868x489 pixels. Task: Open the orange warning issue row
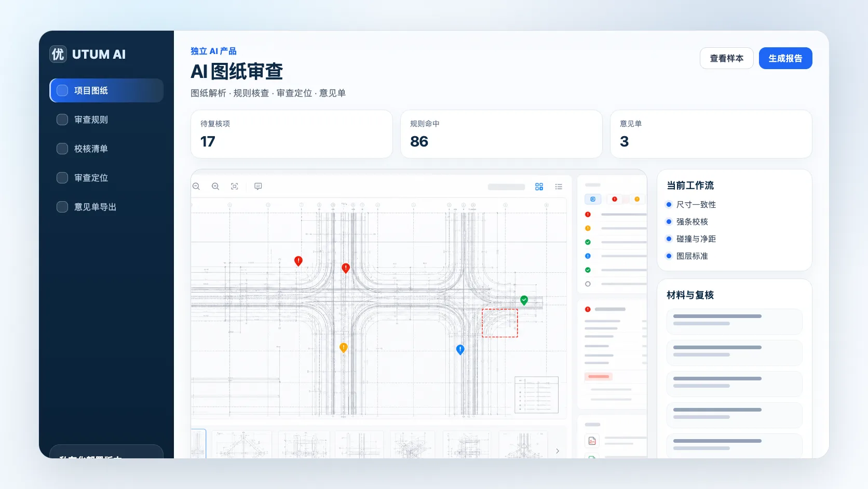coord(615,228)
